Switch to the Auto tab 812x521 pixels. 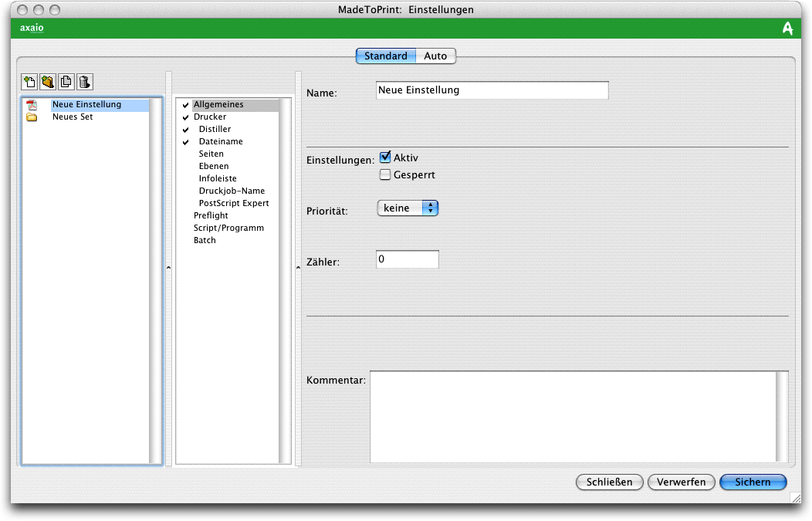(435, 56)
